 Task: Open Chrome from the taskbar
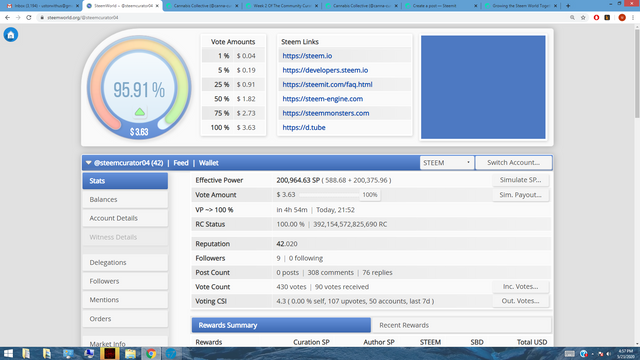click(151, 353)
